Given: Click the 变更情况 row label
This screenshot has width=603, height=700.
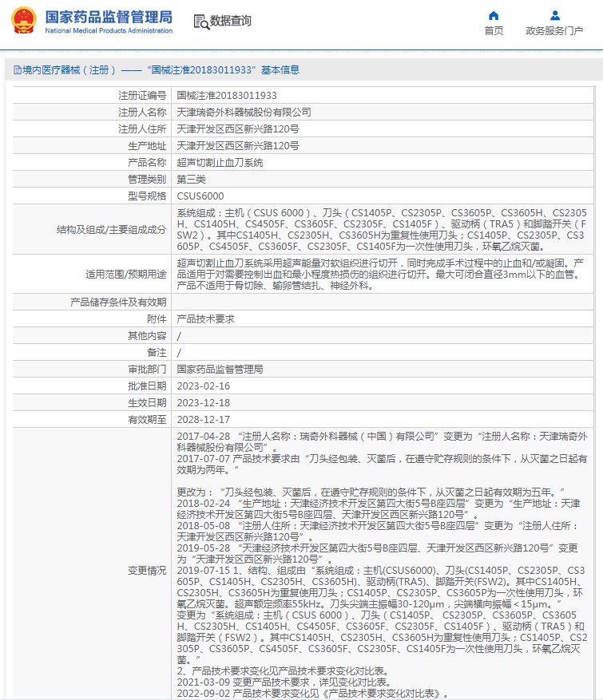Looking at the screenshot, I should click(x=147, y=571).
